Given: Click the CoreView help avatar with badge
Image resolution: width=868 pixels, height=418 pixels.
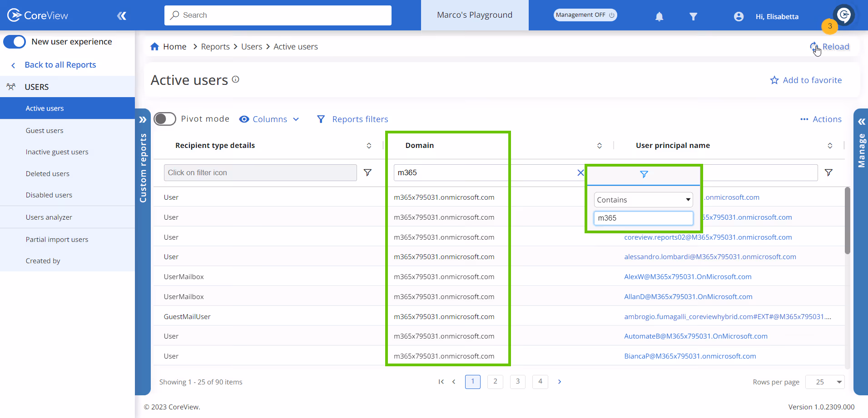Looking at the screenshot, I should pyautogui.click(x=844, y=15).
